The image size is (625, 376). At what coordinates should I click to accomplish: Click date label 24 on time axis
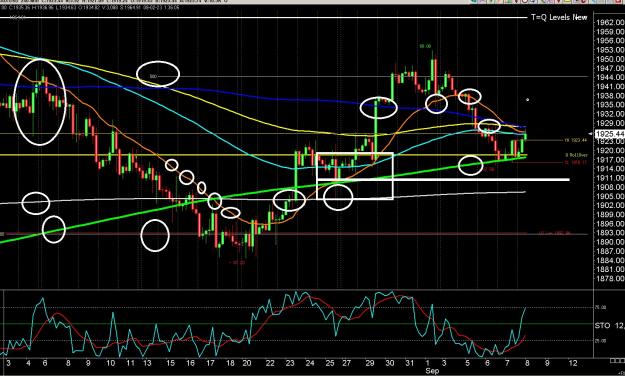(310, 363)
